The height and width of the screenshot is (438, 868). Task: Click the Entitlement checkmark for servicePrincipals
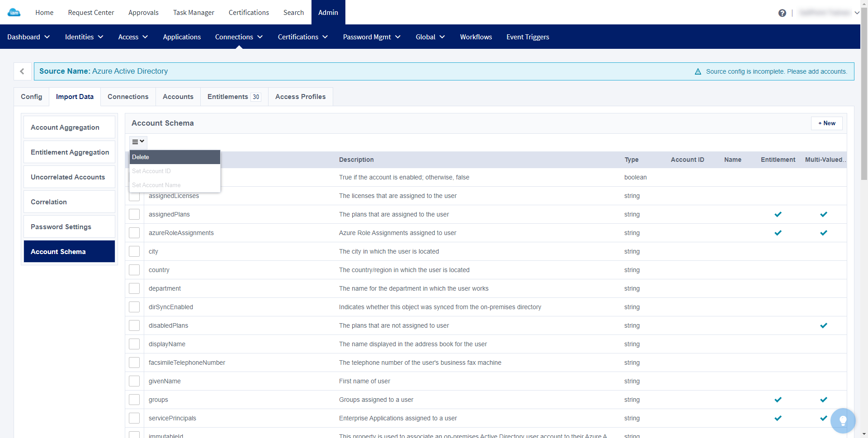pos(778,418)
